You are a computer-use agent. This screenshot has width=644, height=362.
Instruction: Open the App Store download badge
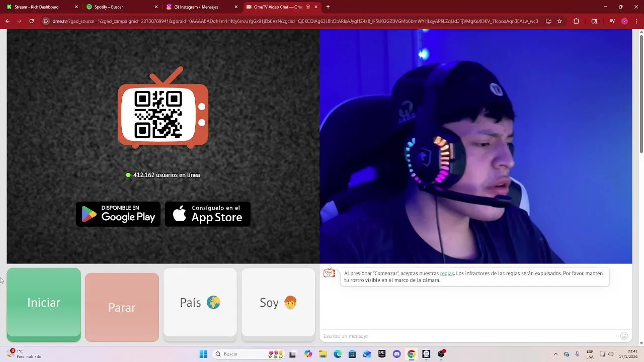pos(208,214)
